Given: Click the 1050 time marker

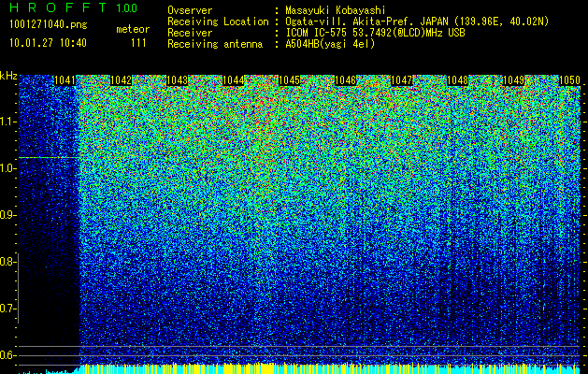Looking at the screenshot, I should [569, 80].
